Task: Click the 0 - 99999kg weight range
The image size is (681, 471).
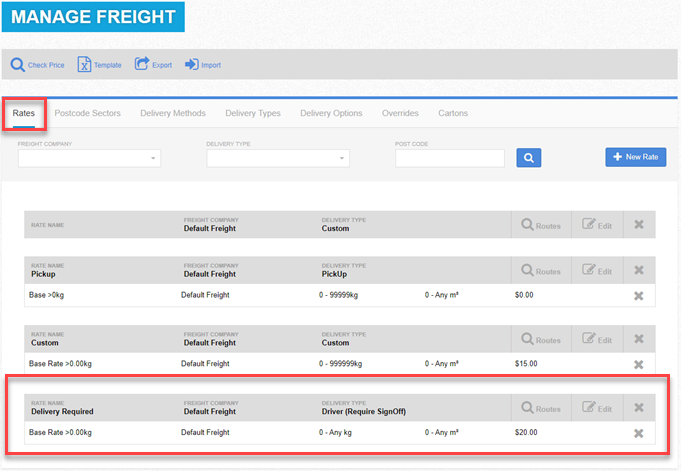Action: click(x=338, y=295)
